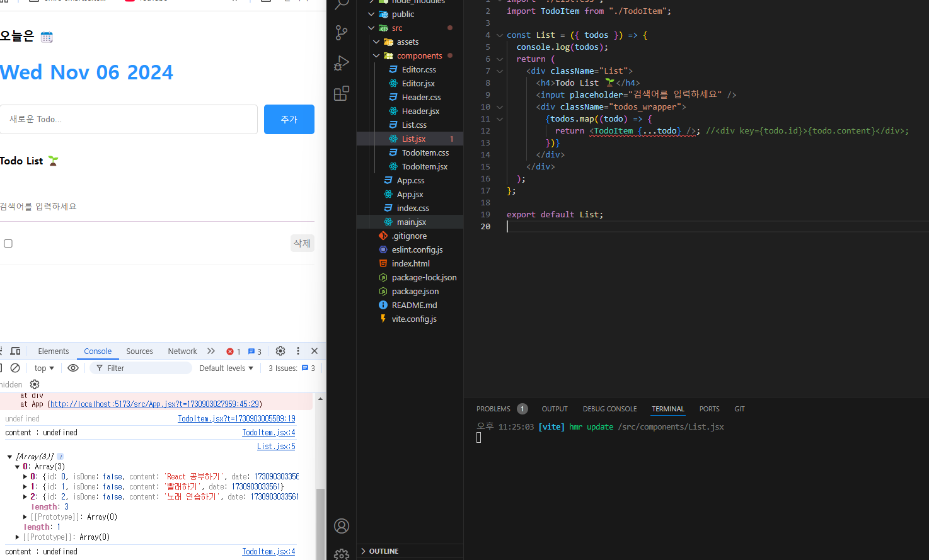Open PORTS tab in panel
The height and width of the screenshot is (560, 929).
pyautogui.click(x=709, y=409)
